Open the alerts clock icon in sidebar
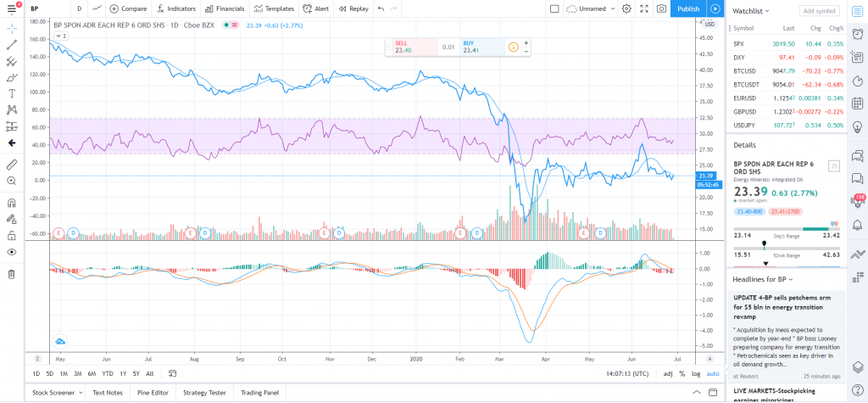 [858, 33]
